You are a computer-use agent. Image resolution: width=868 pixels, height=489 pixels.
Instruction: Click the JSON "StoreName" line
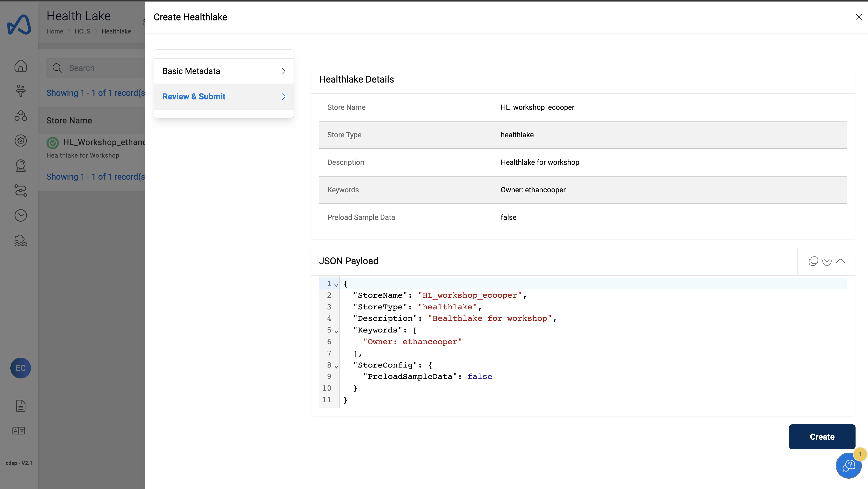click(x=440, y=295)
